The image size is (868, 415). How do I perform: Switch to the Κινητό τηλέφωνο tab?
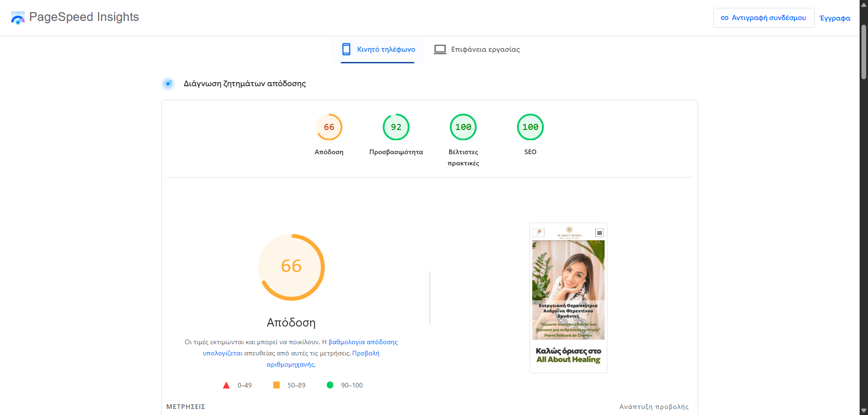(x=378, y=49)
